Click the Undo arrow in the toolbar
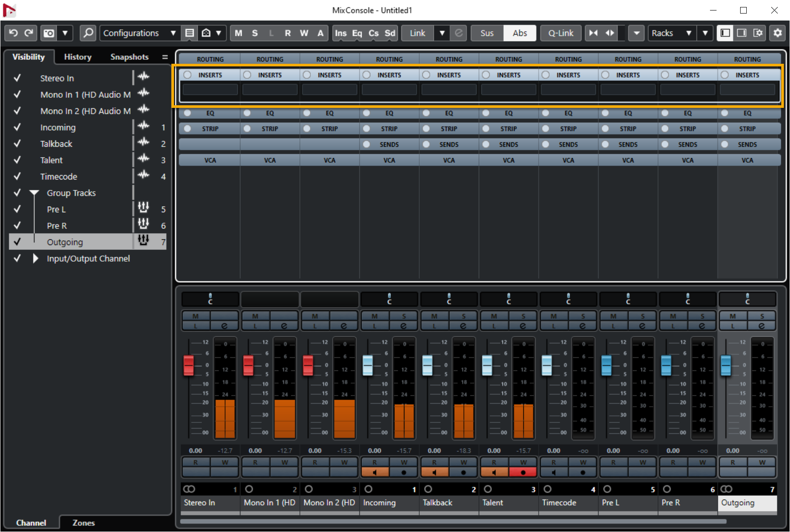This screenshot has width=790, height=532. [x=14, y=33]
